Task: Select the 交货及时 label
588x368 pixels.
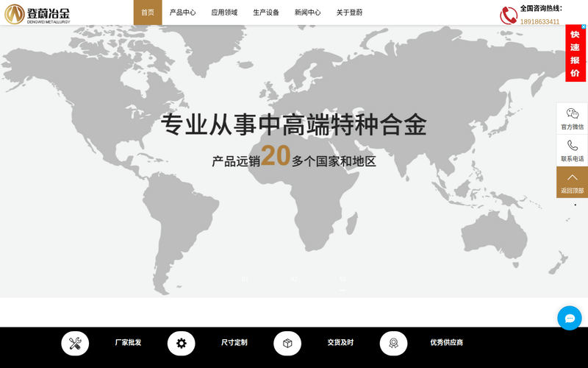Action: point(340,342)
